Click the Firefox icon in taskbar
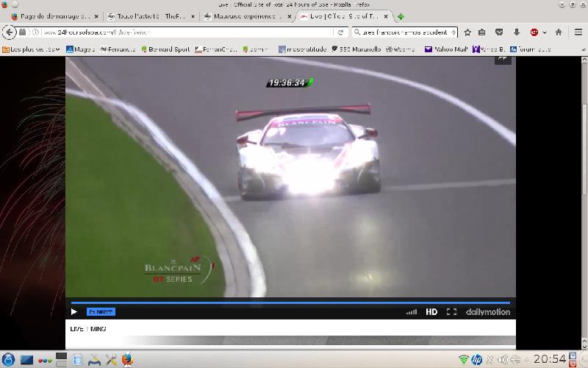The image size is (588, 368). 127,360
